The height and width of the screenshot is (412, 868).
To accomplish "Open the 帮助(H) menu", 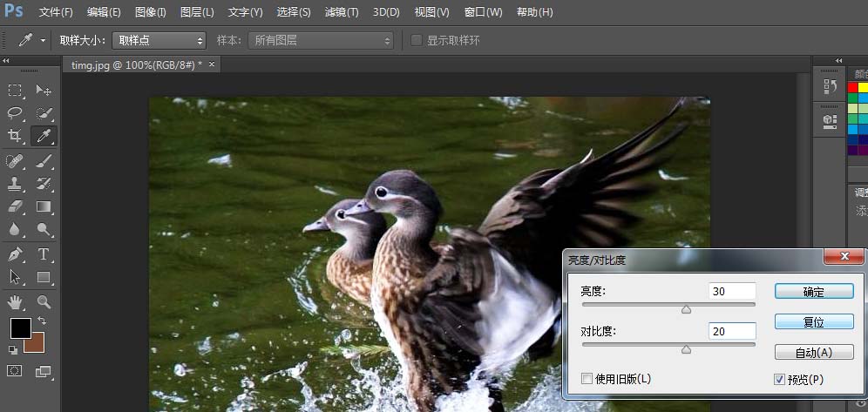I will [x=534, y=11].
